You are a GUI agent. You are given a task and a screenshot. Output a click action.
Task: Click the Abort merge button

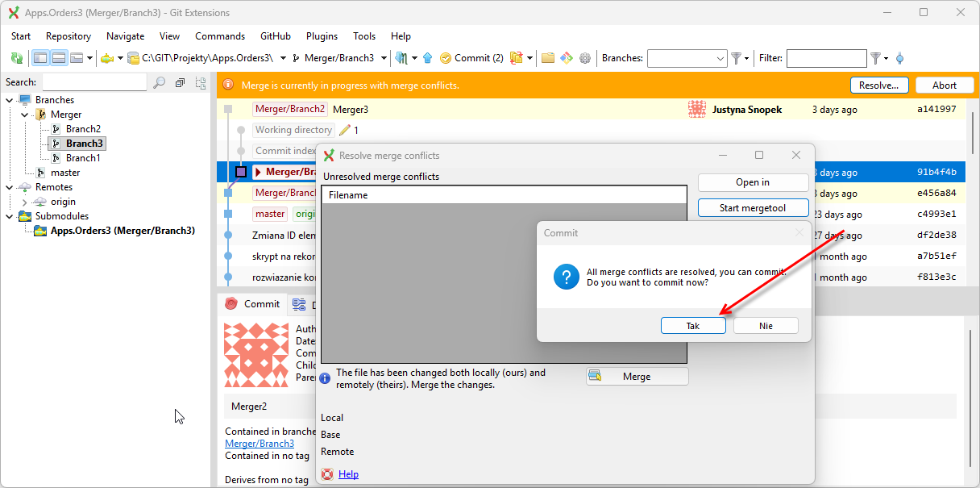tap(945, 86)
